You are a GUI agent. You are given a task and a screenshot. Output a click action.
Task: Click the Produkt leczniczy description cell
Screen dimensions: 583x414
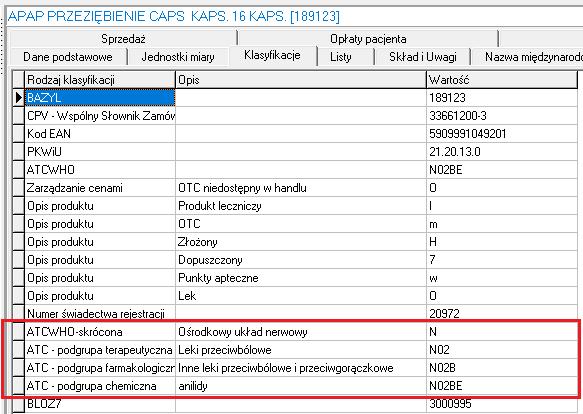click(300, 206)
